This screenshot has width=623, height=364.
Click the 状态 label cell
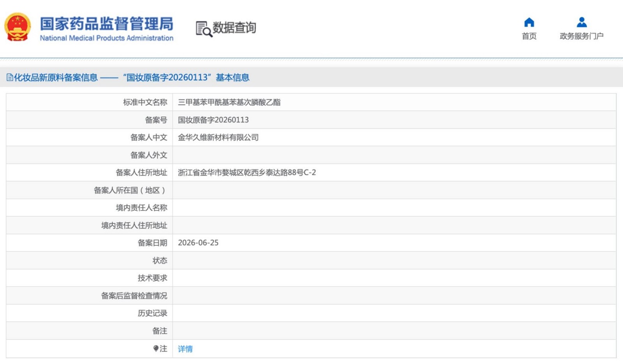pyautogui.click(x=90, y=260)
